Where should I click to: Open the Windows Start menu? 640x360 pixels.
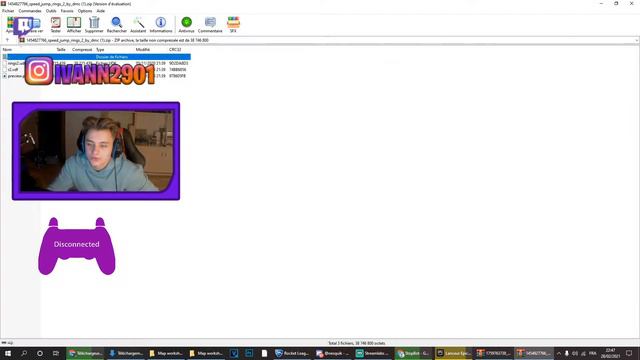point(8,353)
